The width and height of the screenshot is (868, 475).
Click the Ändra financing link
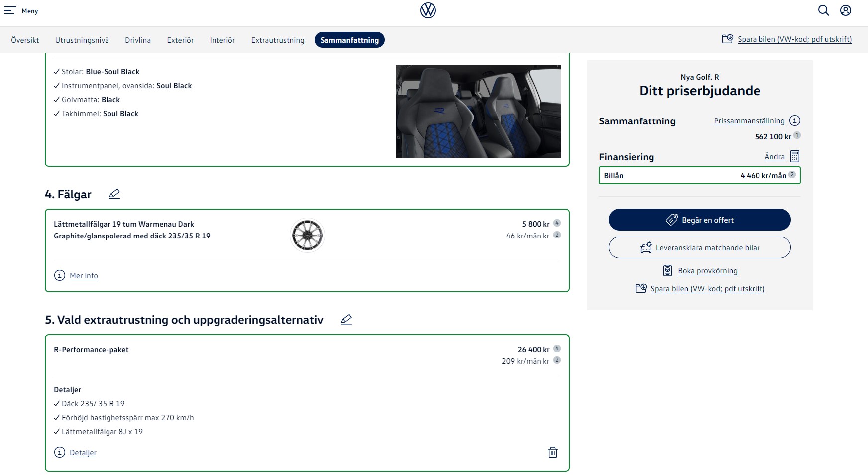(x=774, y=157)
